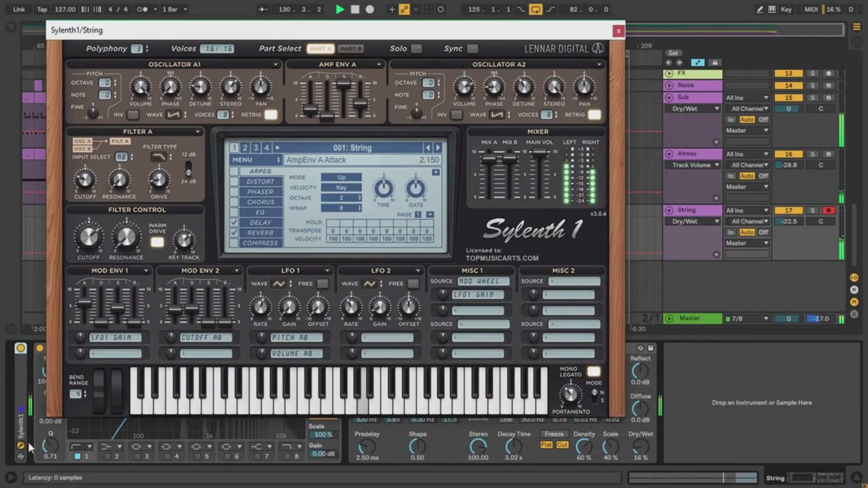Click the Link button
The height and width of the screenshot is (488, 868).
(19, 9)
